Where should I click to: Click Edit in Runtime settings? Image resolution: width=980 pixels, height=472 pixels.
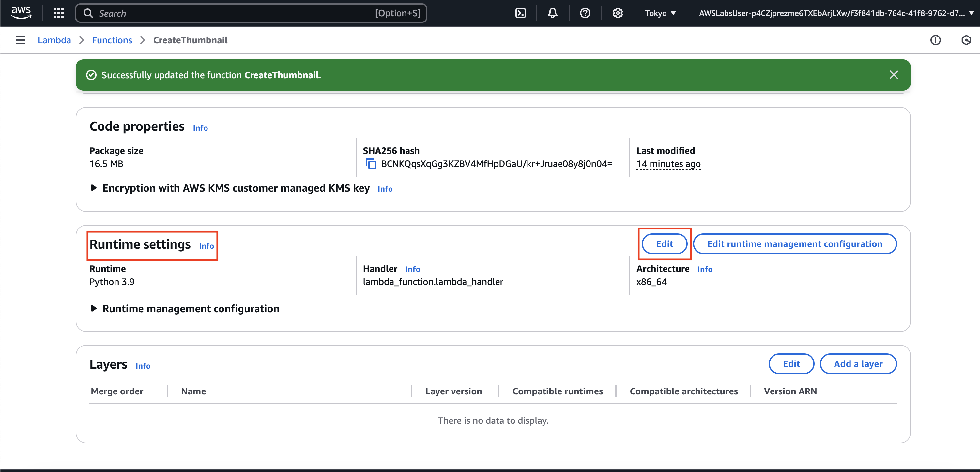pos(664,244)
